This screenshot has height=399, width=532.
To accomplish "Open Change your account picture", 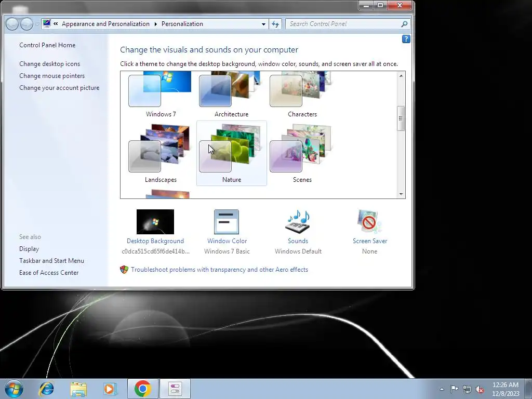I will pyautogui.click(x=59, y=87).
